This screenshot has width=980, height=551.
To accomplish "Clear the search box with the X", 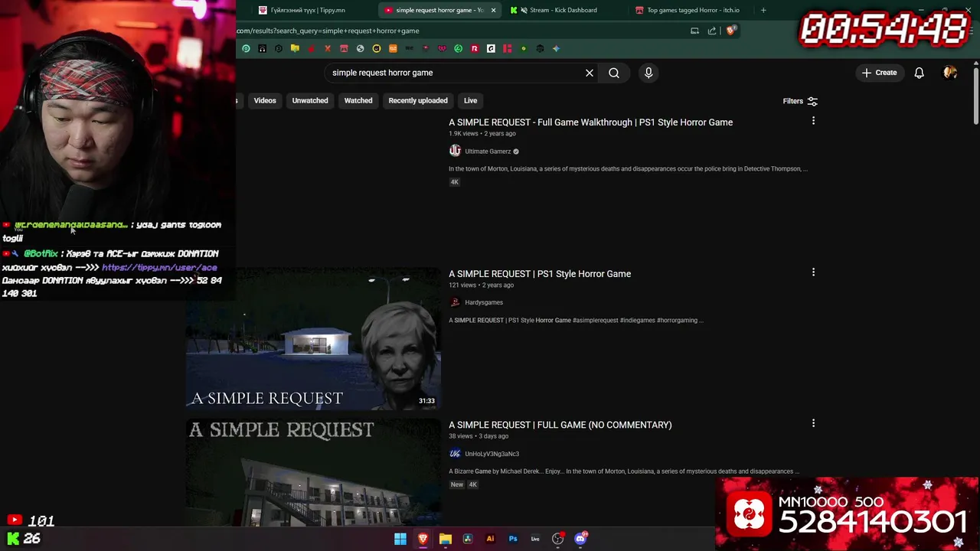I will coord(590,73).
